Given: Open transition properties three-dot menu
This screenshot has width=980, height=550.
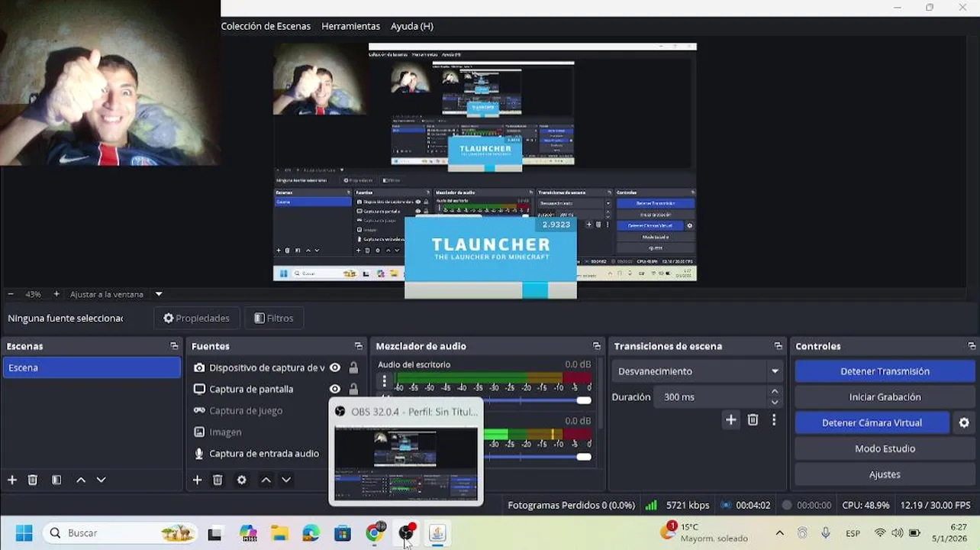Looking at the screenshot, I should (x=774, y=419).
